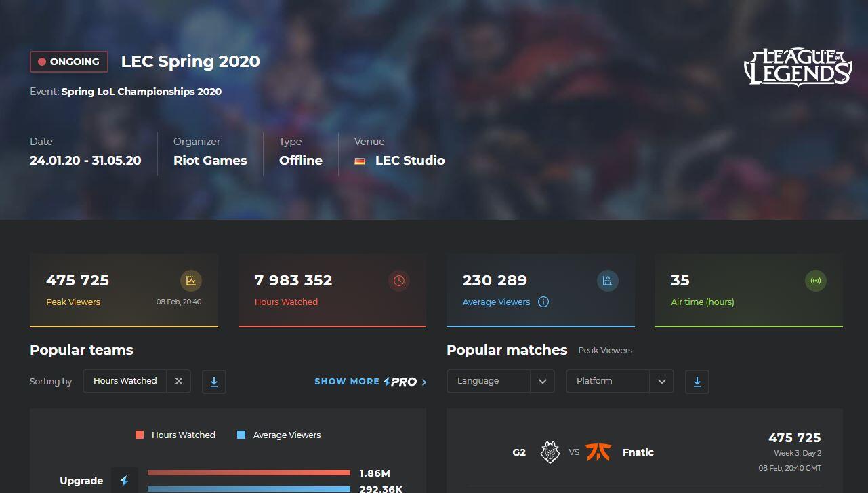This screenshot has height=493, width=868.
Task: Click the Air time broadcast icon
Action: click(x=816, y=281)
